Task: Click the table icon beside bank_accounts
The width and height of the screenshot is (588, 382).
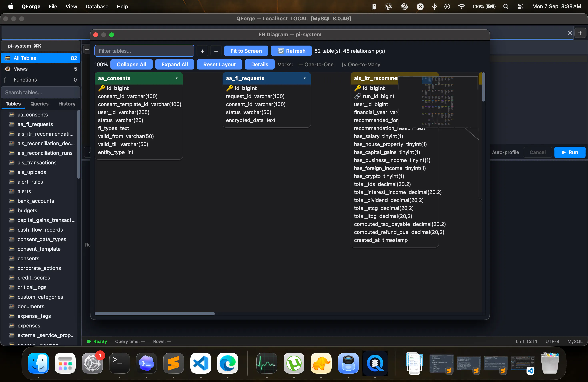Action: point(11,201)
